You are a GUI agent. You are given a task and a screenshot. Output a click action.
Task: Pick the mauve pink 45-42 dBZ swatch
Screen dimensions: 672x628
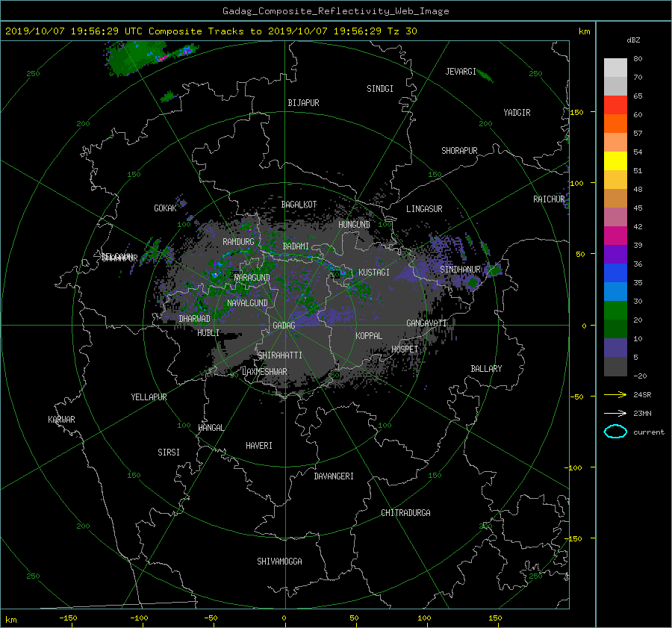(x=615, y=217)
